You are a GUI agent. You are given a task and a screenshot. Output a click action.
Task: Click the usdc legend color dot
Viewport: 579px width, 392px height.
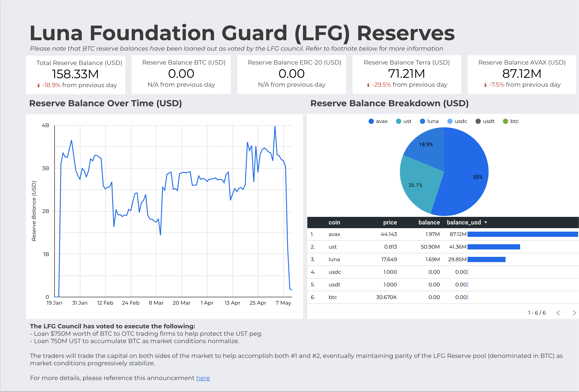450,121
